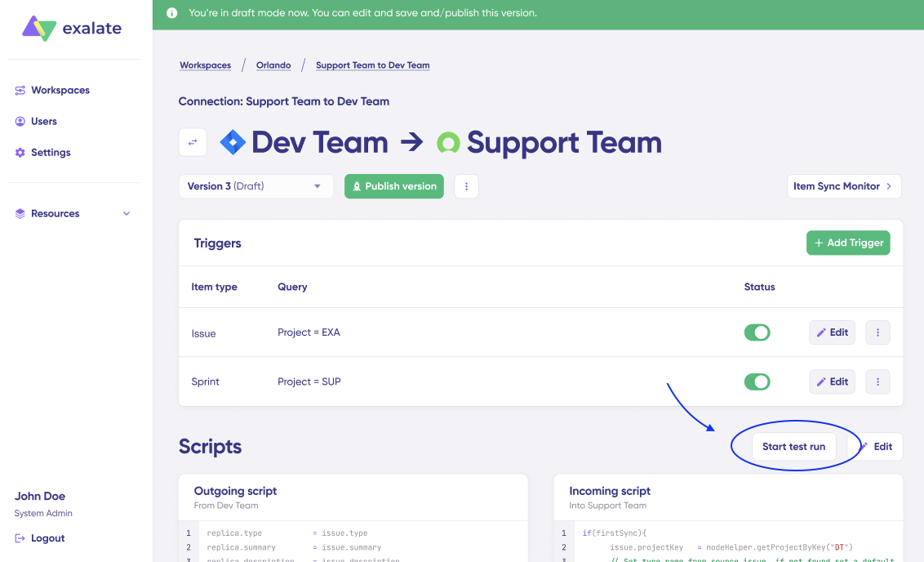Edit the scripts
924x562 pixels.
[x=875, y=447]
